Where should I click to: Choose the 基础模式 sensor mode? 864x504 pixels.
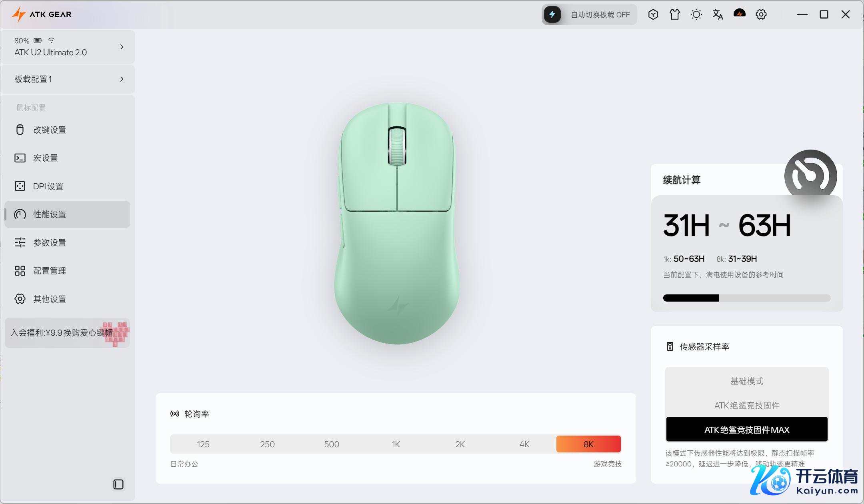(746, 381)
